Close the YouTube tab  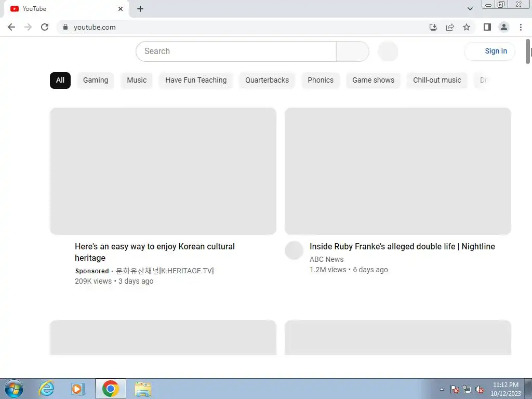coord(121,9)
